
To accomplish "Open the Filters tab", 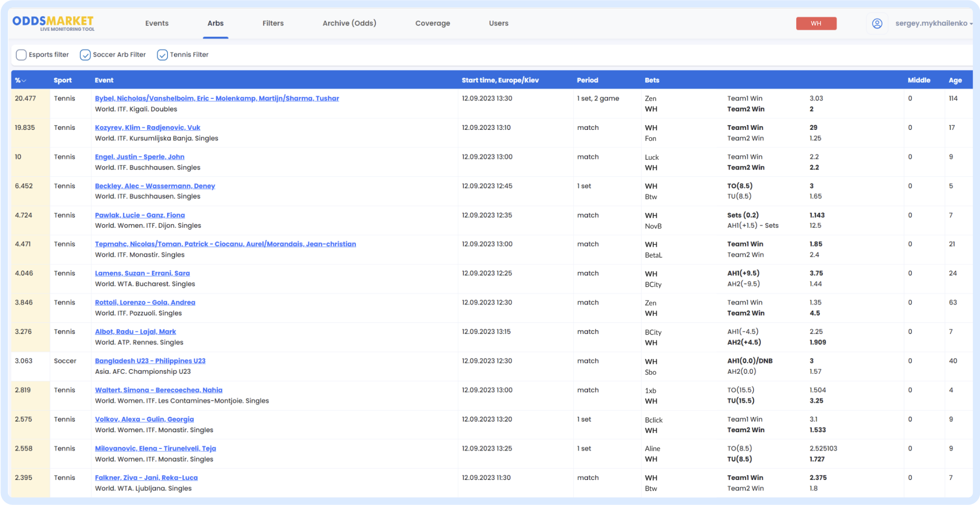I will pos(273,23).
